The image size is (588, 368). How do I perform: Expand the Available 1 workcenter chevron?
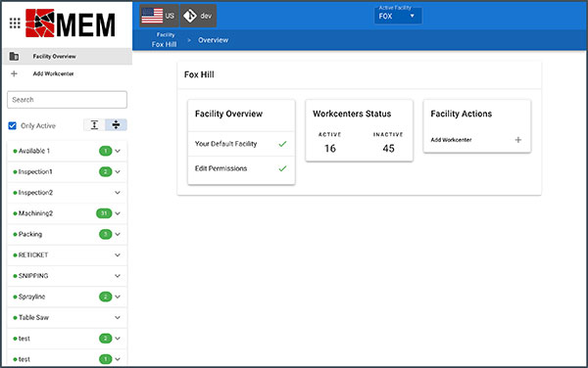tap(118, 151)
